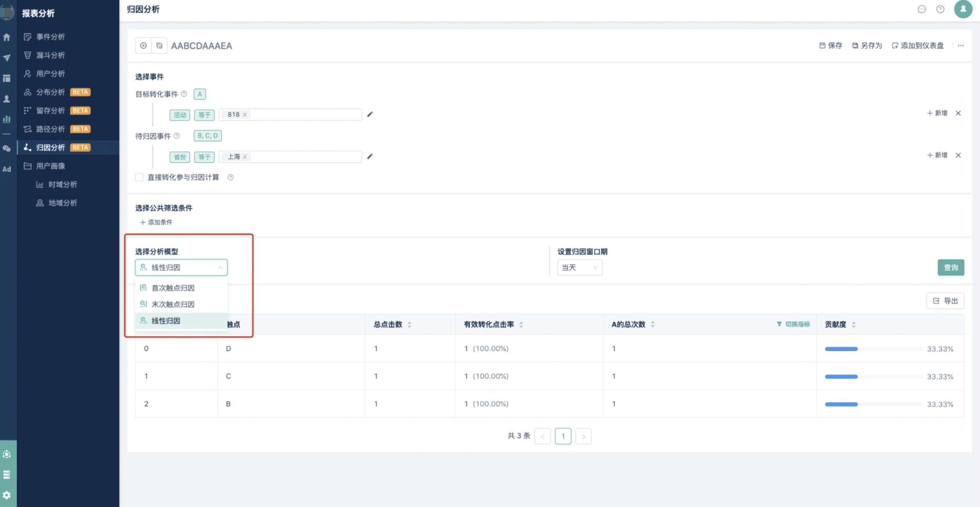Click 添加条件 to add a filter

[x=156, y=222]
